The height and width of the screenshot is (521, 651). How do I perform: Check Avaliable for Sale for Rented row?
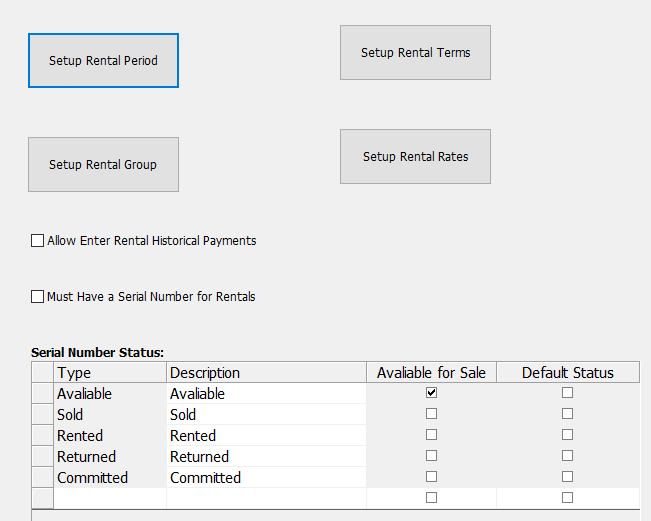point(431,435)
